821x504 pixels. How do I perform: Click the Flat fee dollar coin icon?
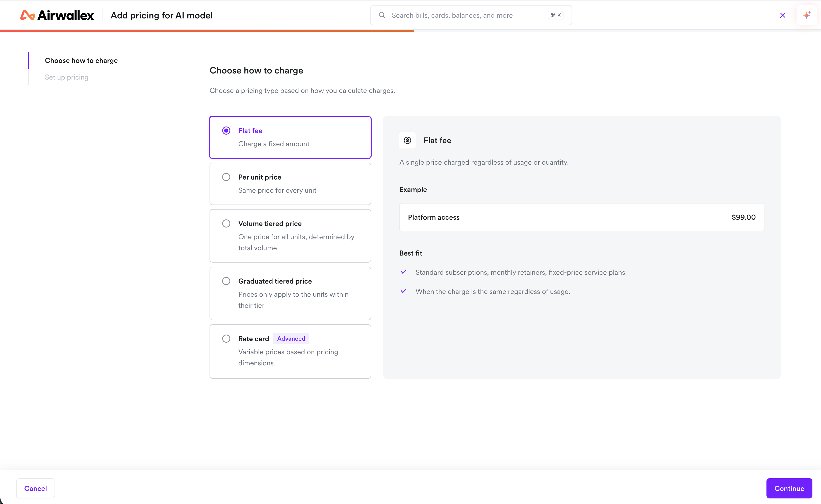click(x=407, y=140)
